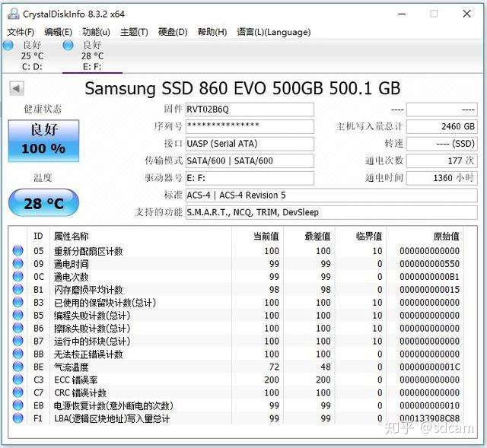This screenshot has width=487, height=448.
Task: Click the status circle for attribute BB
Action: pyautogui.click(x=18, y=354)
